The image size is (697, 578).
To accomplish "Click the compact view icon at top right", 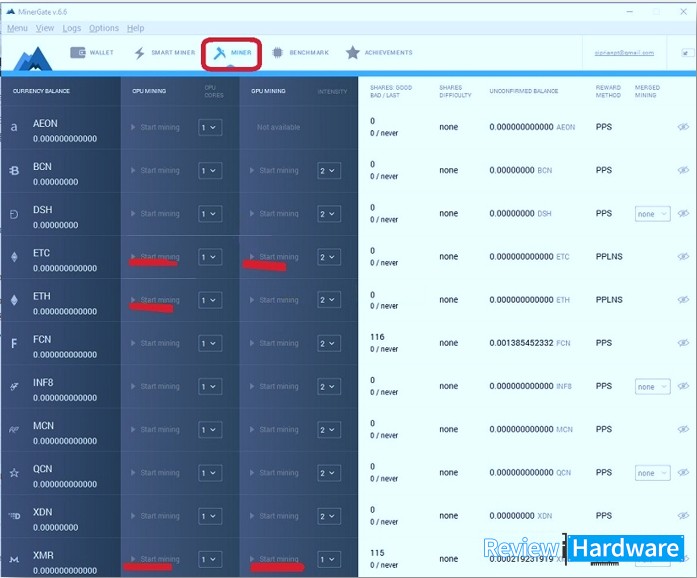I will (687, 53).
